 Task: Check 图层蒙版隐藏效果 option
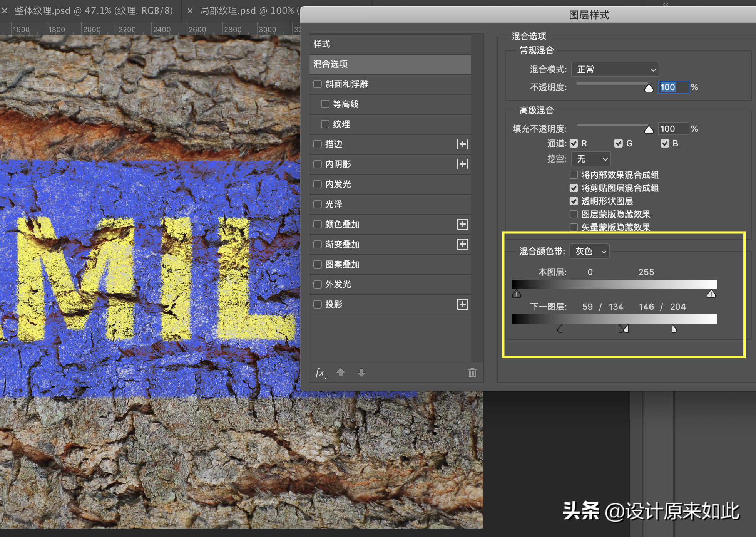[x=574, y=214]
